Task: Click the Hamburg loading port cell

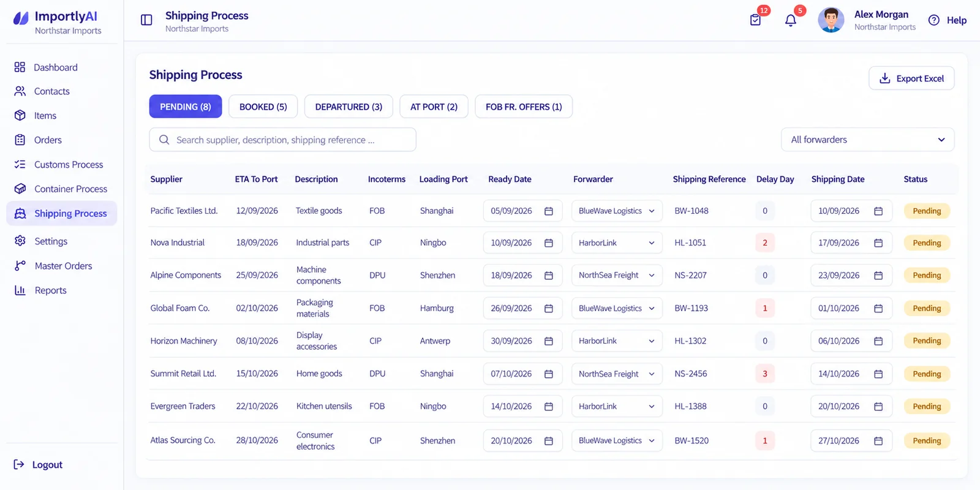Action: click(x=437, y=308)
